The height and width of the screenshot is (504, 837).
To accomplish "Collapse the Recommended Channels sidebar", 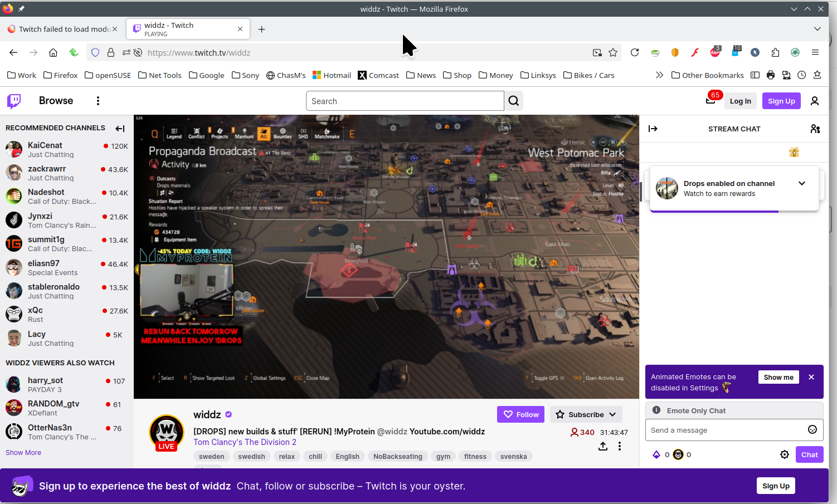I will tap(120, 128).
